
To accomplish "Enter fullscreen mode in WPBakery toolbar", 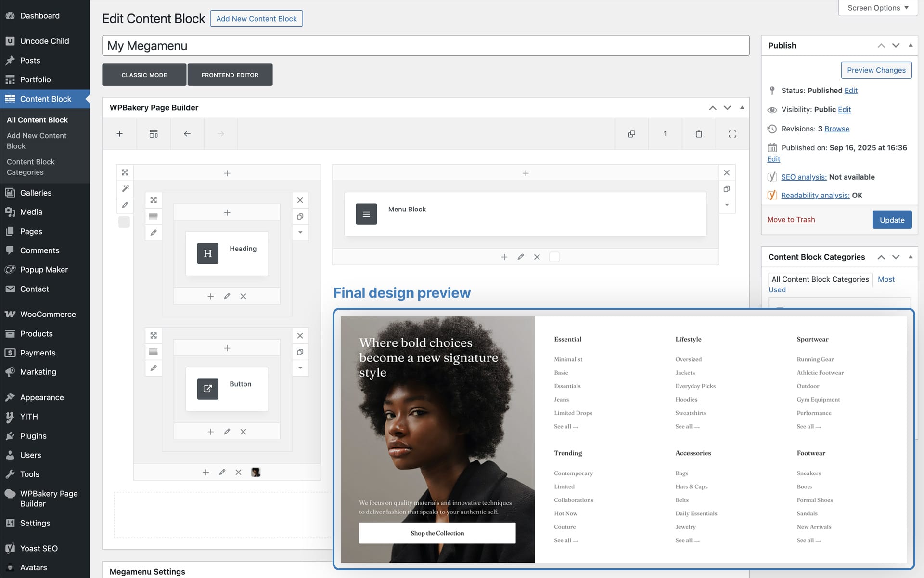I will [x=732, y=134].
